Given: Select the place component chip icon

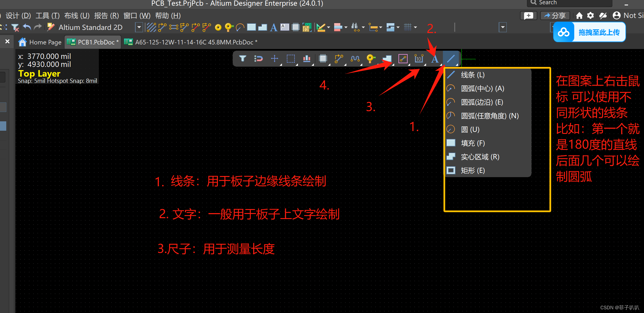Looking at the screenshot, I should pos(323,59).
